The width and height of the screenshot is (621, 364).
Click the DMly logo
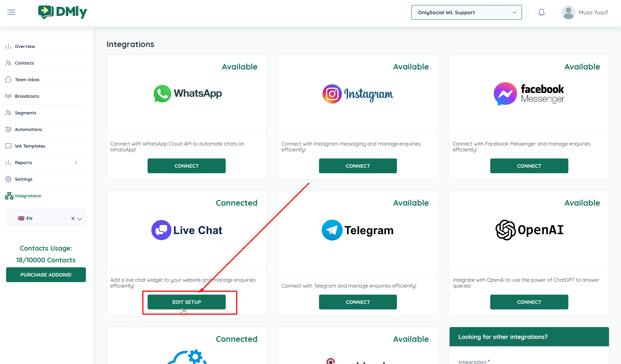(63, 12)
